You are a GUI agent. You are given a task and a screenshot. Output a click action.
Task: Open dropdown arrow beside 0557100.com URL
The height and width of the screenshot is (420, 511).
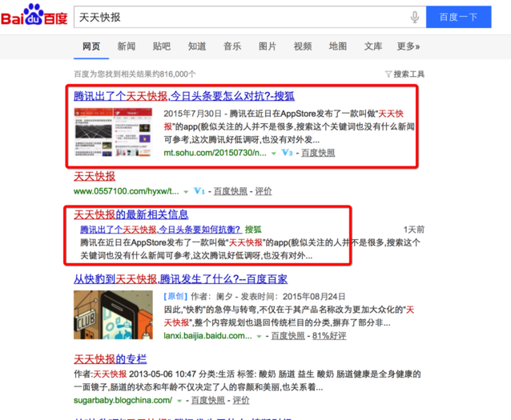tap(186, 192)
